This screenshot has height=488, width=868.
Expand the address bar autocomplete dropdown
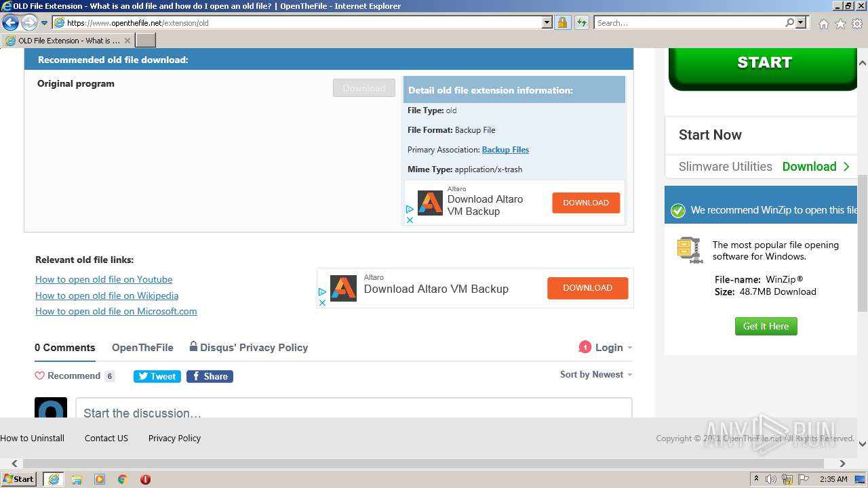pos(547,22)
